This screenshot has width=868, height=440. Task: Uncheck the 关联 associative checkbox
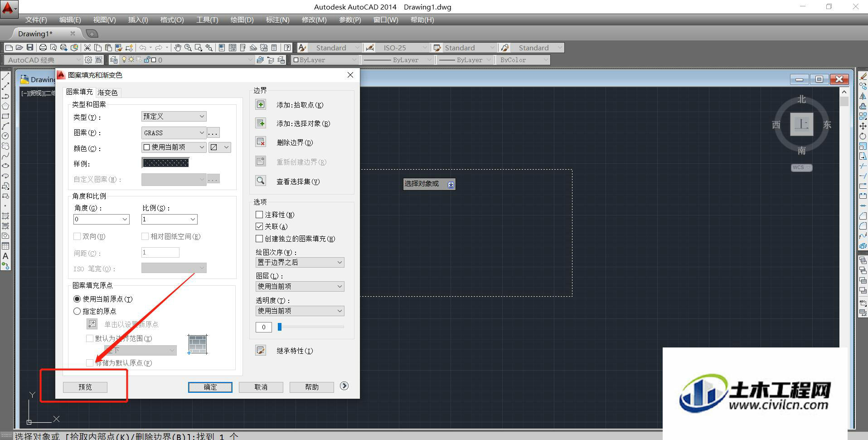tap(259, 226)
